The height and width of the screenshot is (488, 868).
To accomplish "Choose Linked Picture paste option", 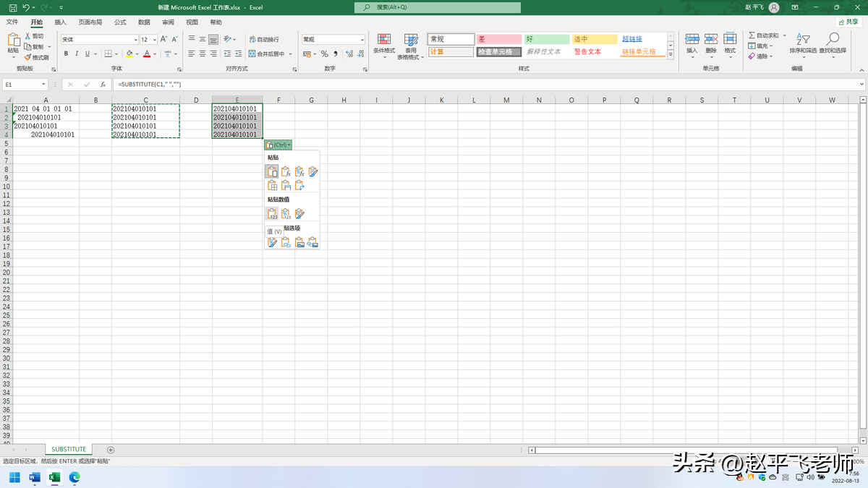I will [313, 242].
